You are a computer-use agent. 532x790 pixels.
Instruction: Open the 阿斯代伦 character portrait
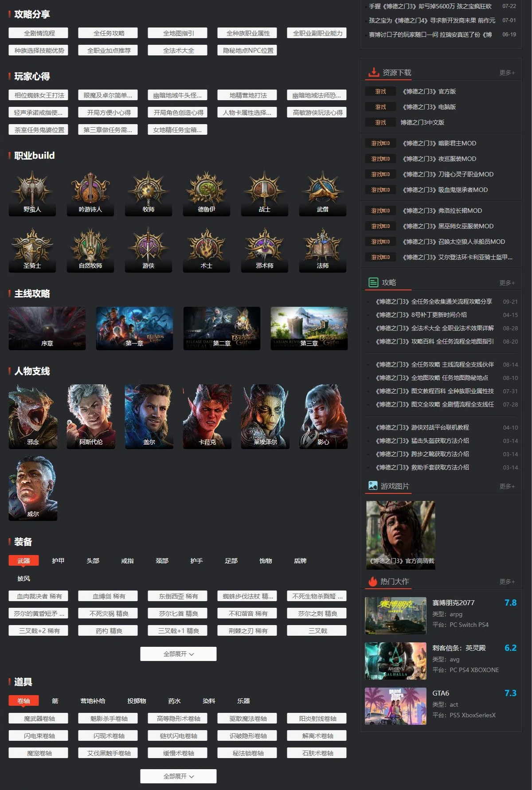coord(91,416)
